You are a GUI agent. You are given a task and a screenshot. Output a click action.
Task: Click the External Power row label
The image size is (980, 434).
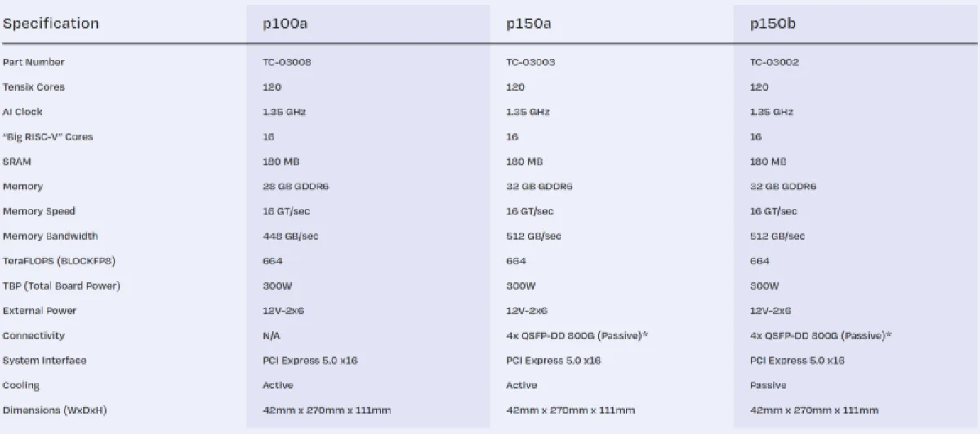pos(39,311)
